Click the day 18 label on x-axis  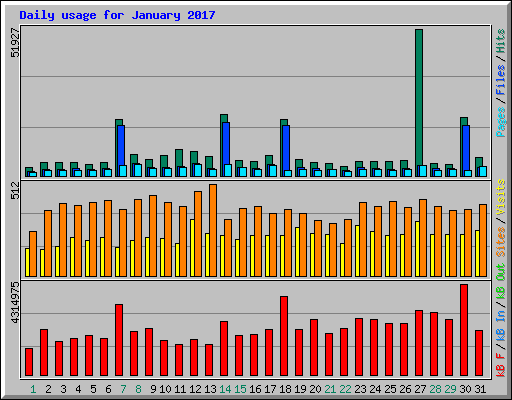[x=285, y=389]
